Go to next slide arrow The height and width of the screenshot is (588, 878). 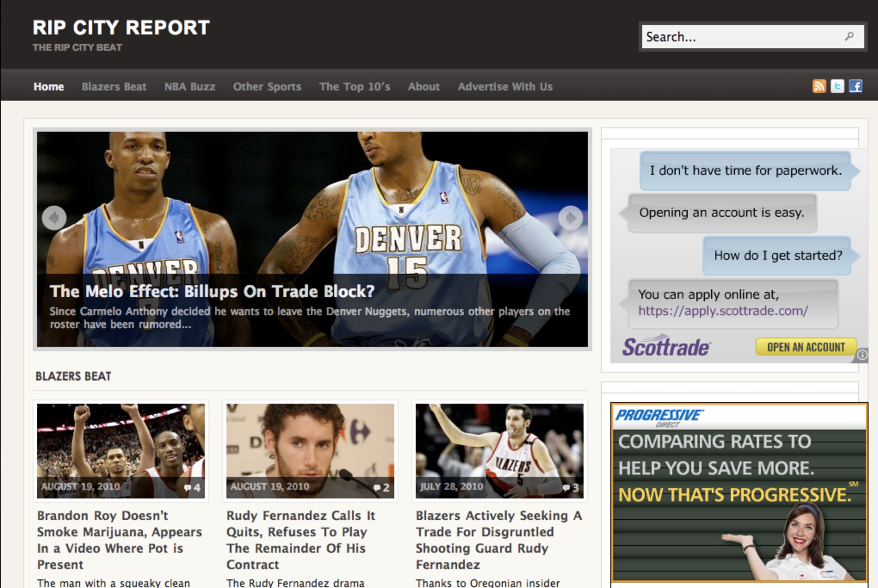pos(570,218)
